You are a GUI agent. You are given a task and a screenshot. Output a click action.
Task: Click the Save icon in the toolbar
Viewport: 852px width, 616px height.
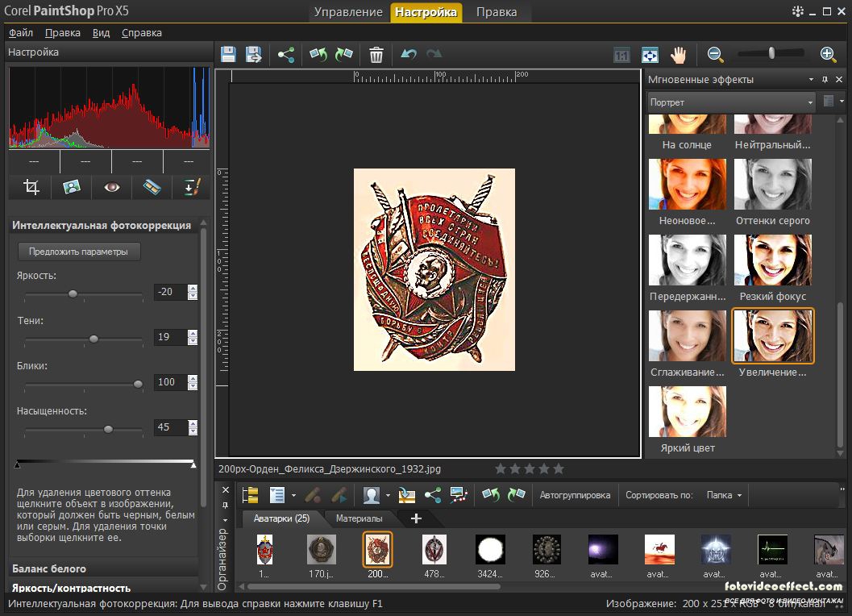228,54
